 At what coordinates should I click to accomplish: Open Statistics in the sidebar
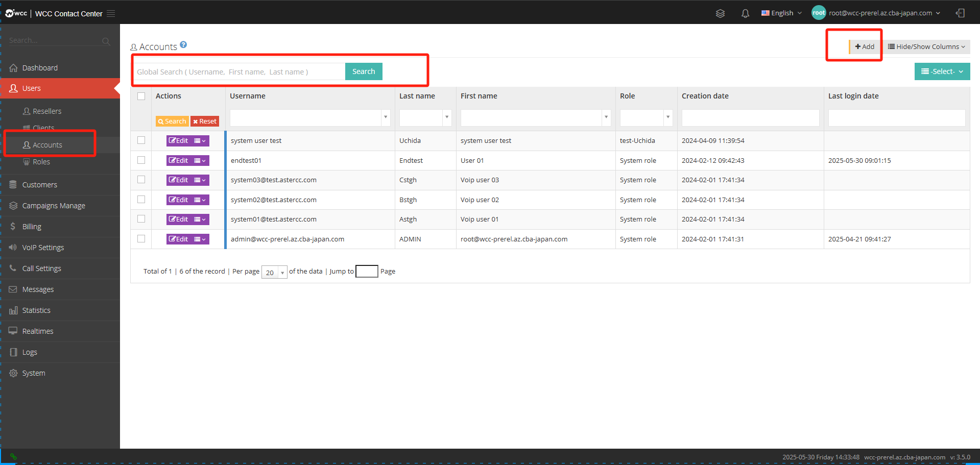pyautogui.click(x=60, y=310)
